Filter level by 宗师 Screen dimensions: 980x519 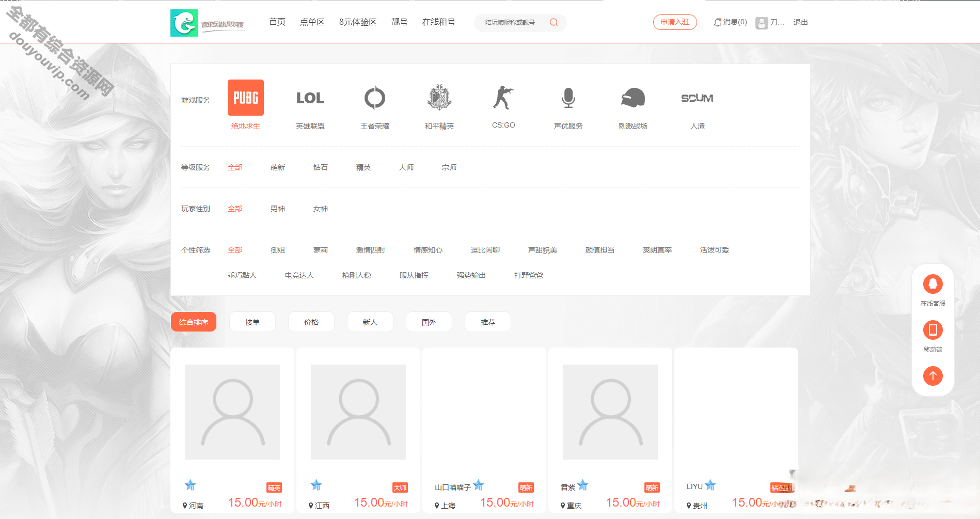tap(449, 167)
